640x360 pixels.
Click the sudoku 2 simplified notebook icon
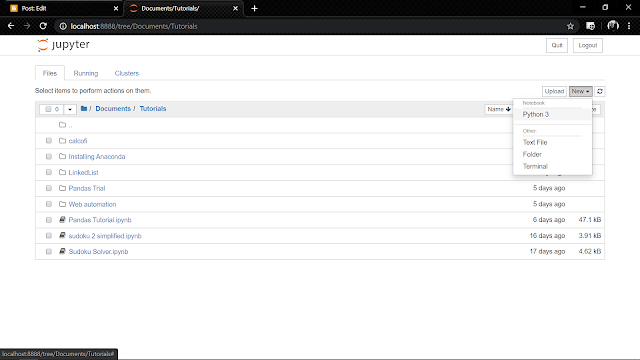pos(62,236)
